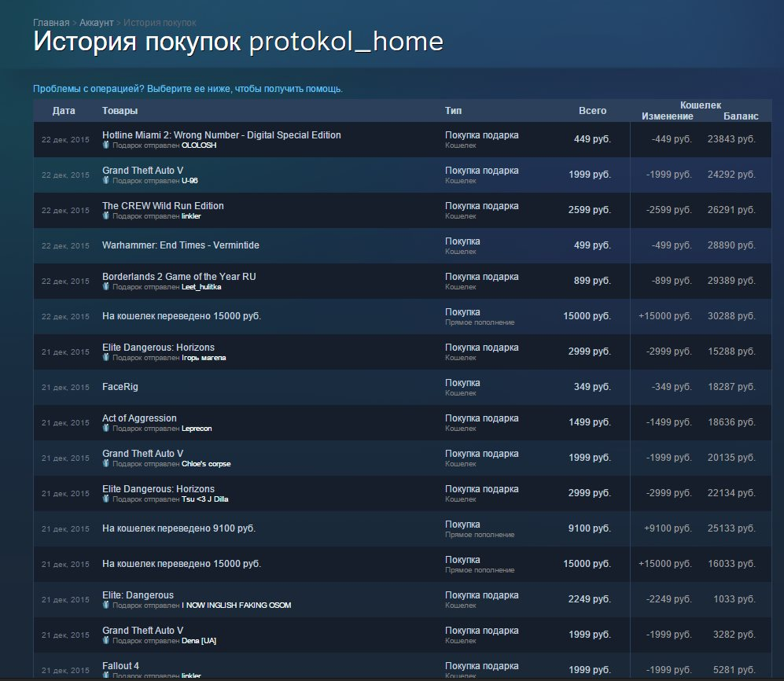
Task: Click the Баланс column header
Action: pyautogui.click(x=741, y=116)
